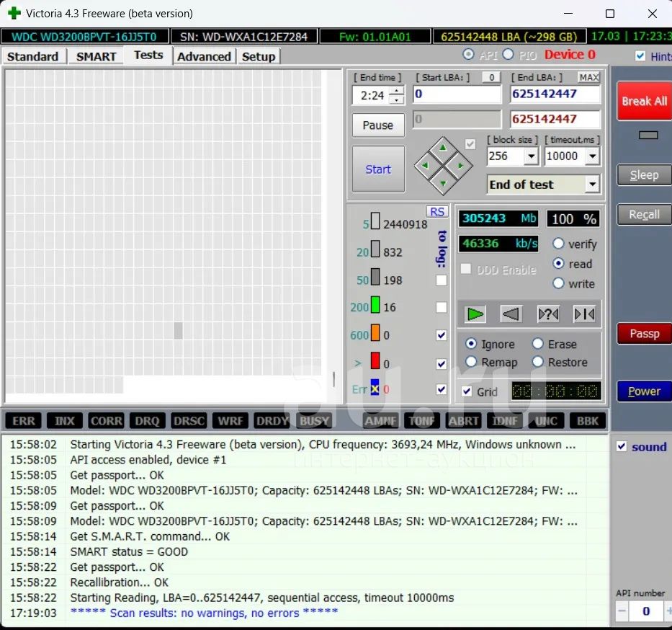This screenshot has height=630, width=672.
Task: Select the Remap error action
Action: pos(471,362)
